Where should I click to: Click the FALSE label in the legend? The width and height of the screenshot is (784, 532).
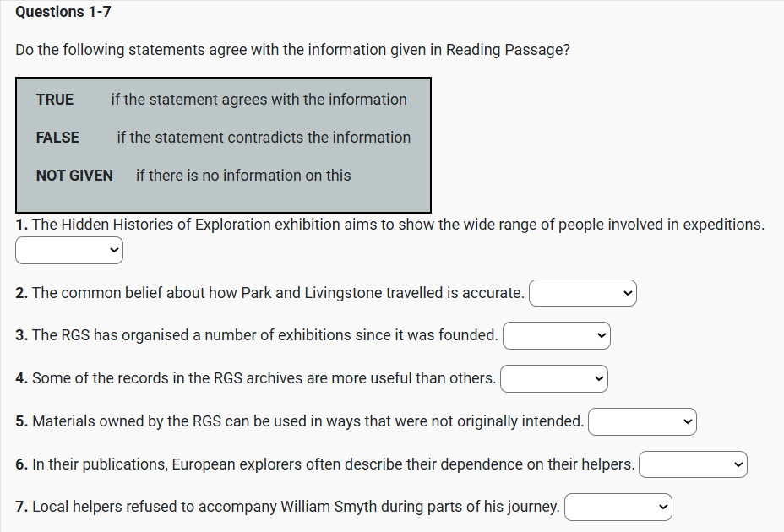tap(57, 138)
